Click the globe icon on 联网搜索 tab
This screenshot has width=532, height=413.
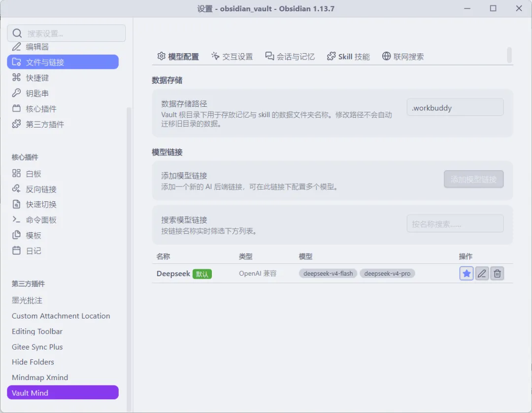386,56
